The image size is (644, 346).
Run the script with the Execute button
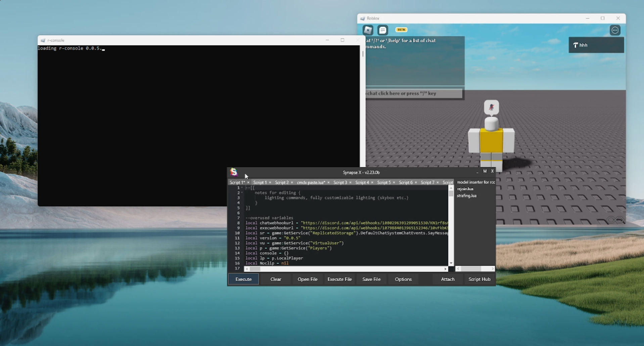point(243,279)
